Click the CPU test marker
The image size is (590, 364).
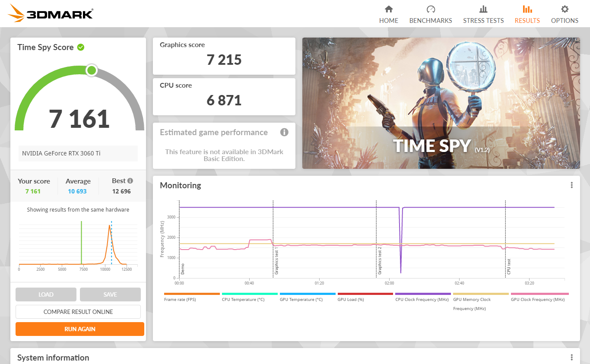point(509,266)
